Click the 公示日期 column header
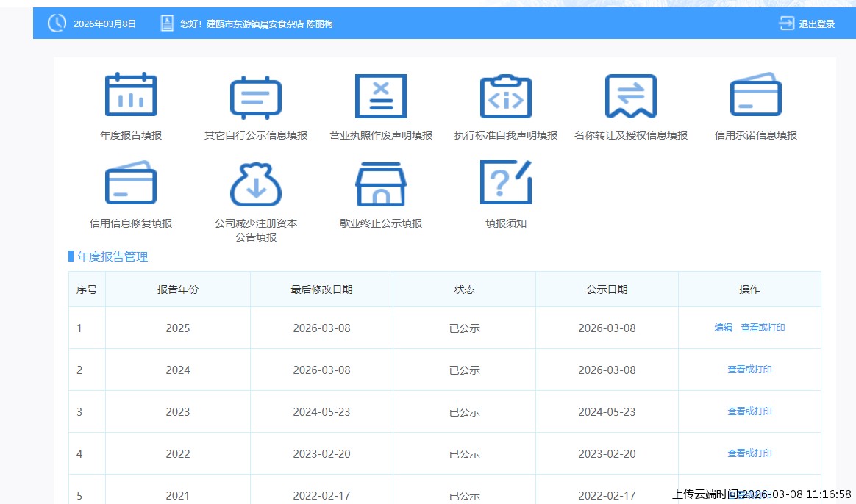 tap(607, 289)
